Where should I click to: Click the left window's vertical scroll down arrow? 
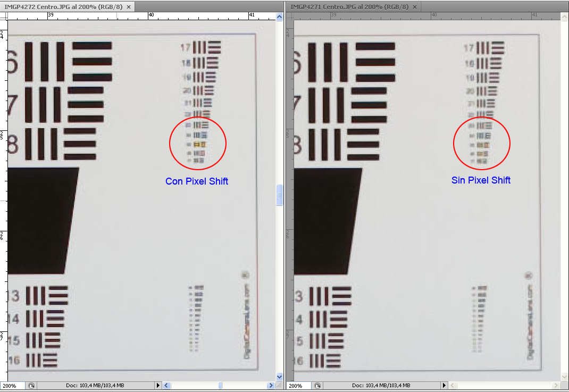point(280,377)
